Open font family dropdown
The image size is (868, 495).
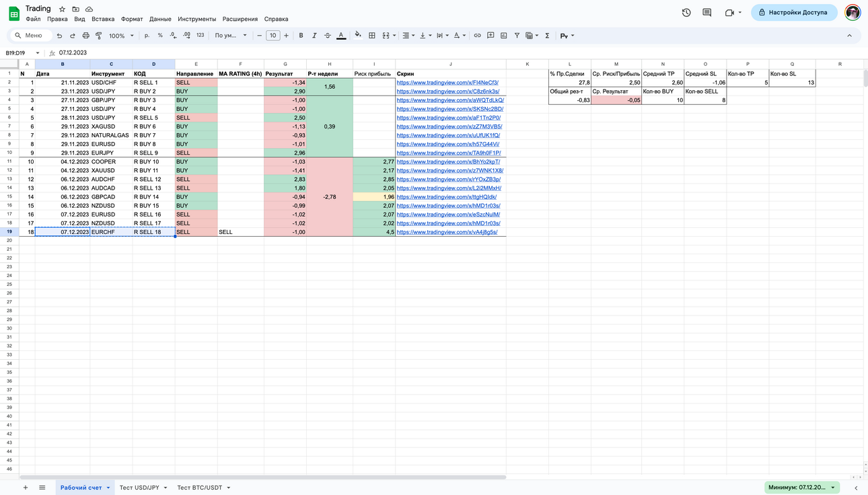(x=231, y=36)
